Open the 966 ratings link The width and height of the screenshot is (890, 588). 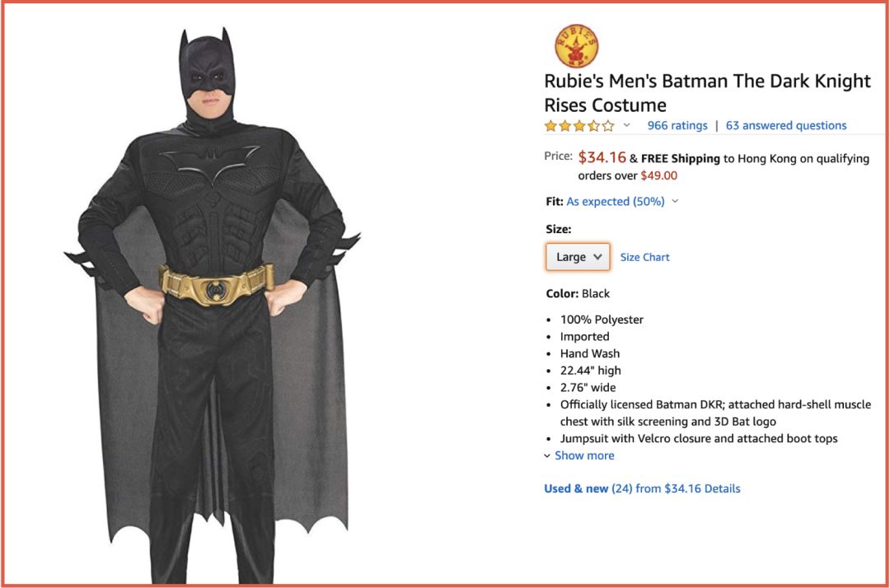(677, 126)
